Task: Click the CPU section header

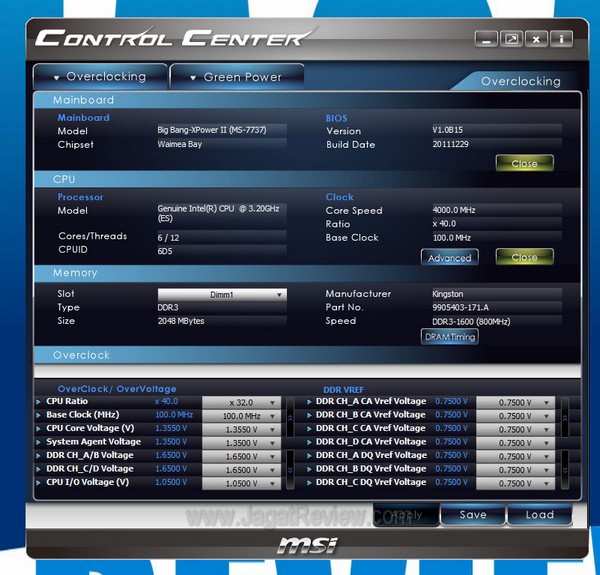Action: click(x=307, y=179)
